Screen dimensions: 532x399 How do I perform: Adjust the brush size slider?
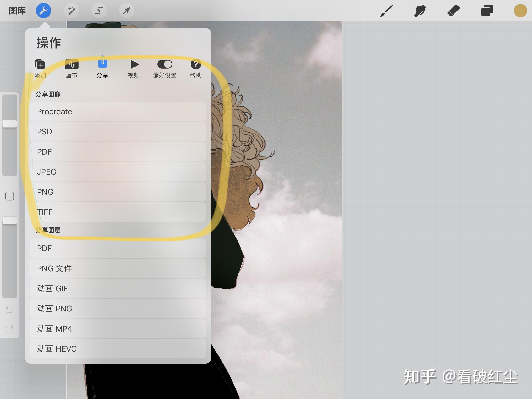10,124
